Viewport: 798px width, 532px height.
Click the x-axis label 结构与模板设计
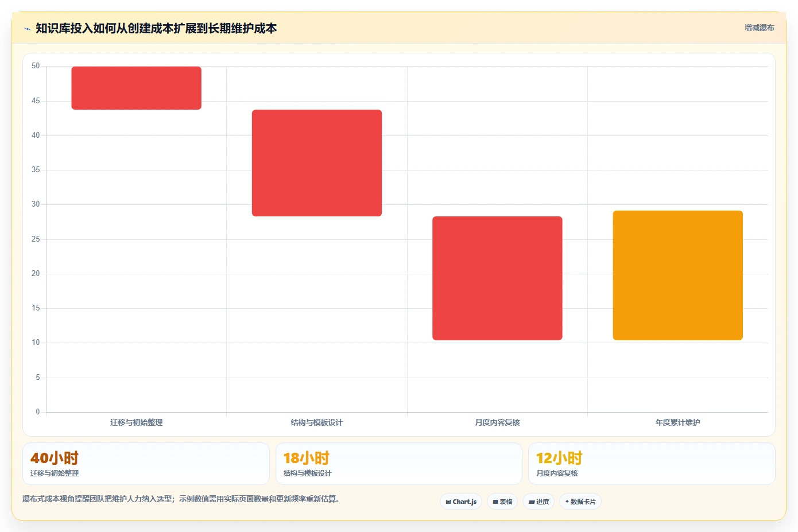317,422
